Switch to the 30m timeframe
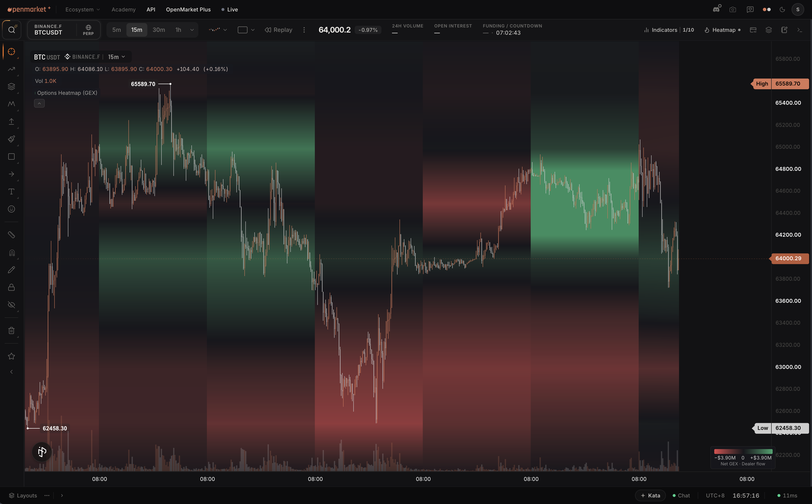This screenshot has width=812, height=504. (159, 30)
